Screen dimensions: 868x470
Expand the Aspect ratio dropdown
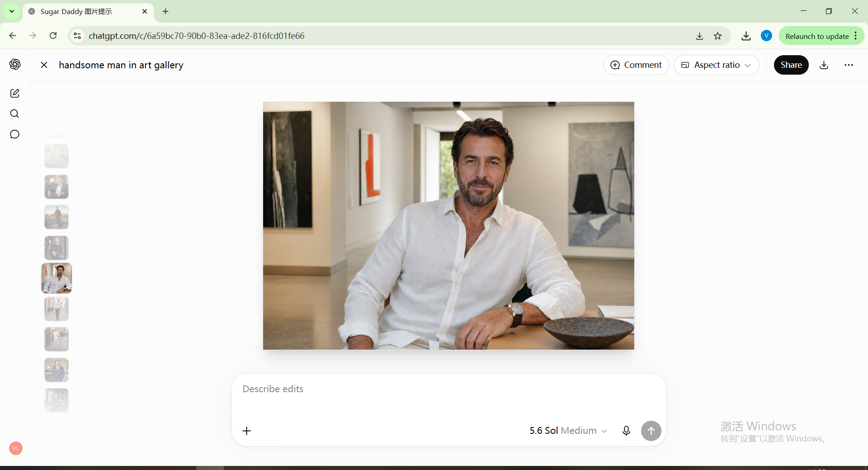coord(716,65)
